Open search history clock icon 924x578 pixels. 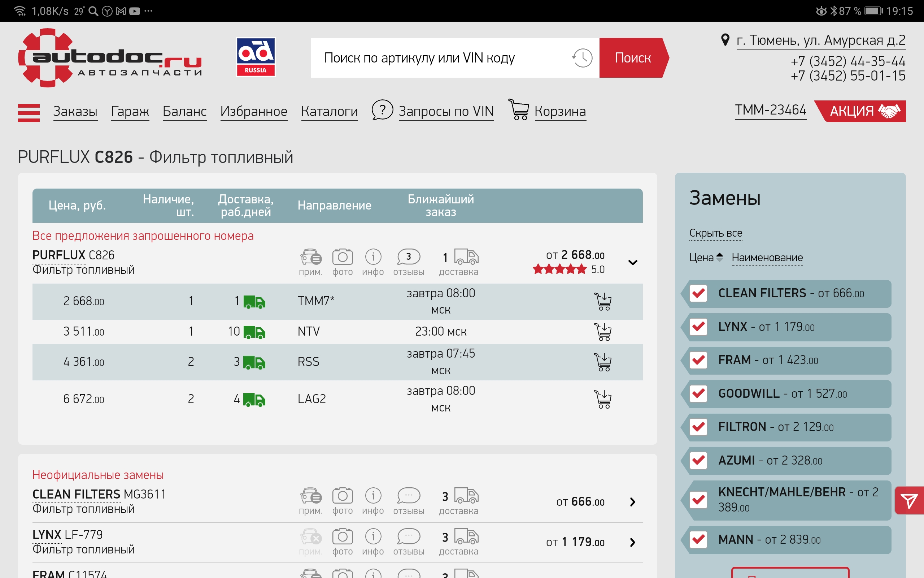[x=582, y=58]
